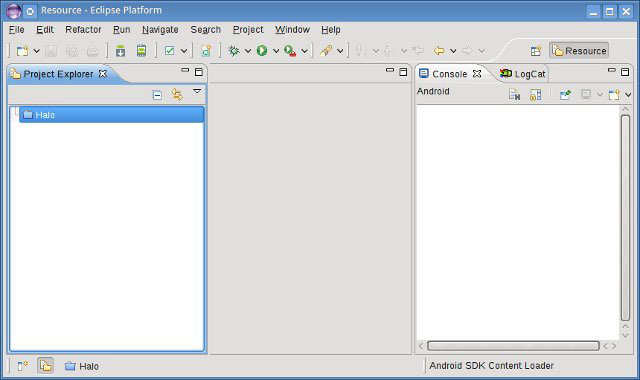Click the Project Explorer icon in status bar
640x380 pixels.
pyautogui.click(x=45, y=366)
